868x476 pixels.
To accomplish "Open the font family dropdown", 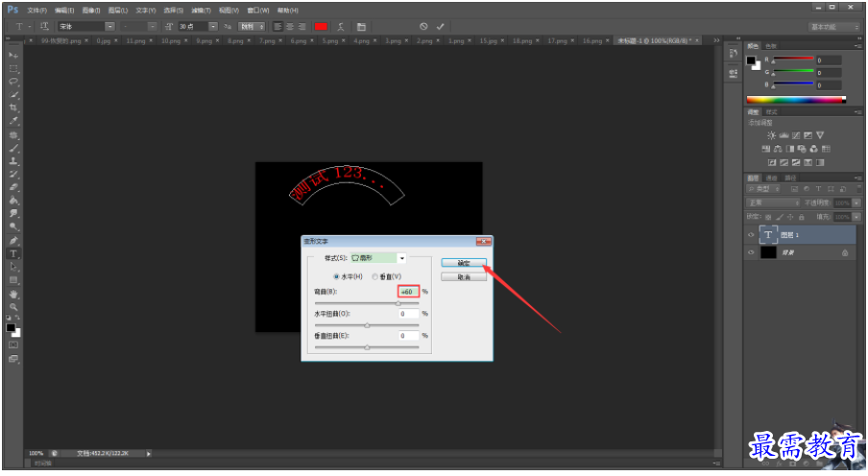I will [109, 27].
